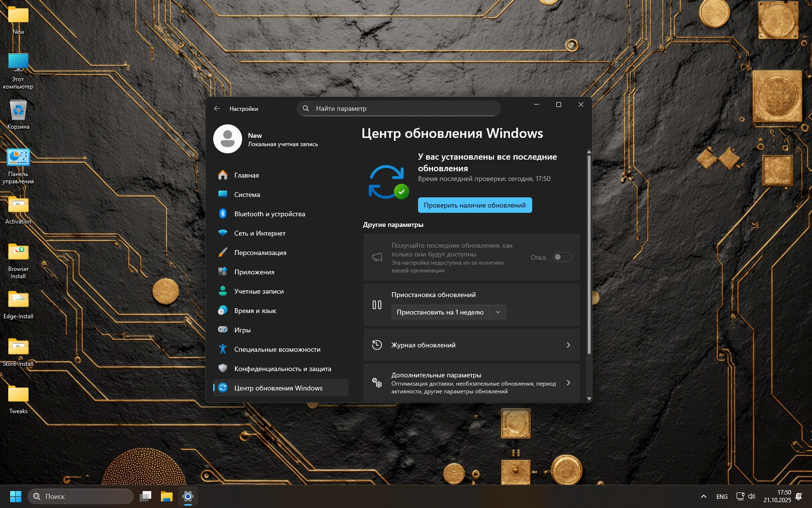Click Проверить наличие обновлений button
The height and width of the screenshot is (508, 812).
click(x=475, y=205)
